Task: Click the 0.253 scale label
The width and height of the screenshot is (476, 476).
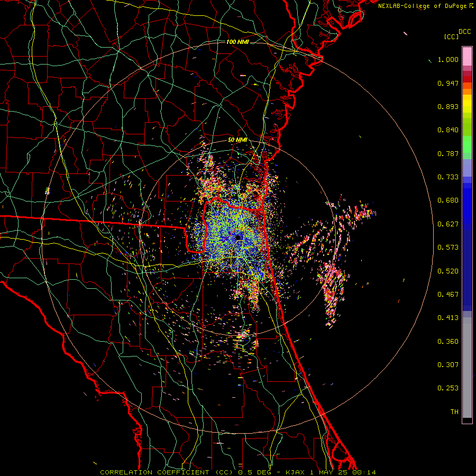Action: point(448,388)
